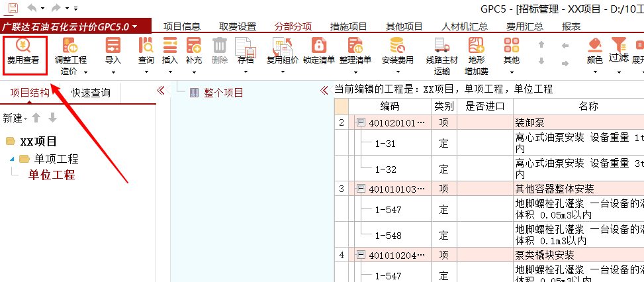This screenshot has height=282, width=644.
Task: Click the save icon in title bar
Action: 13,7
